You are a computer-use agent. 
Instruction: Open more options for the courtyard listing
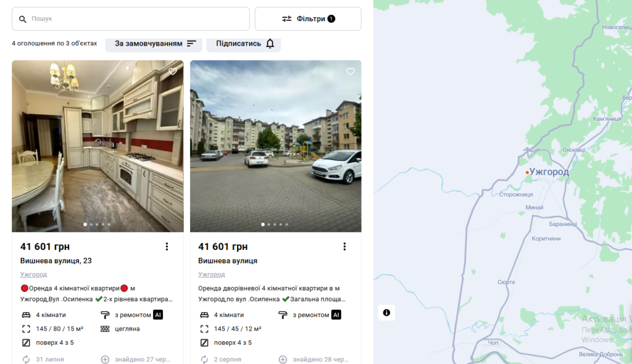[344, 247]
